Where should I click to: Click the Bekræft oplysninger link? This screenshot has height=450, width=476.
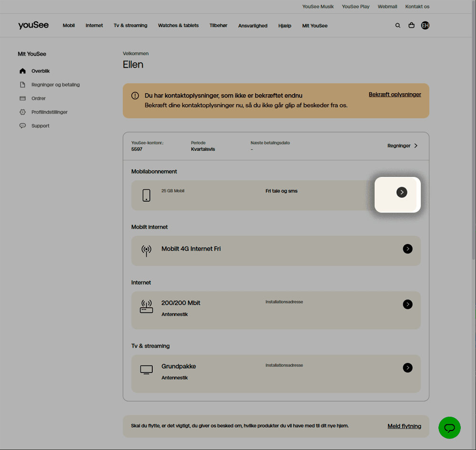pos(395,95)
